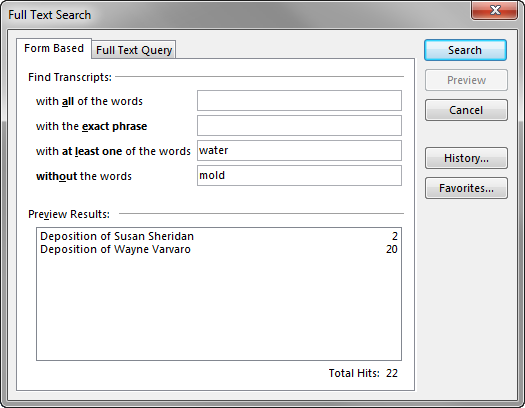Click the Search button
525x408 pixels.
(465, 50)
